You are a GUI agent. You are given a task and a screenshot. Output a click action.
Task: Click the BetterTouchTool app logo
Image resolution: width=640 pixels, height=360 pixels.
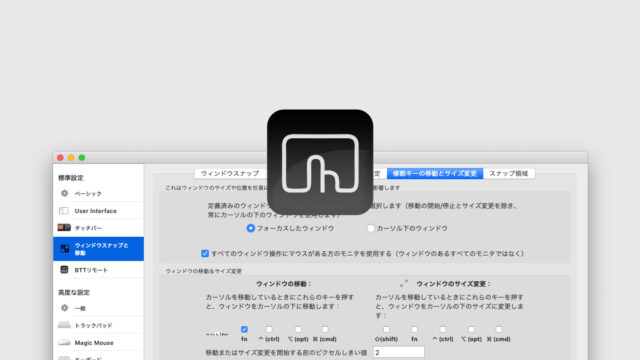click(320, 162)
